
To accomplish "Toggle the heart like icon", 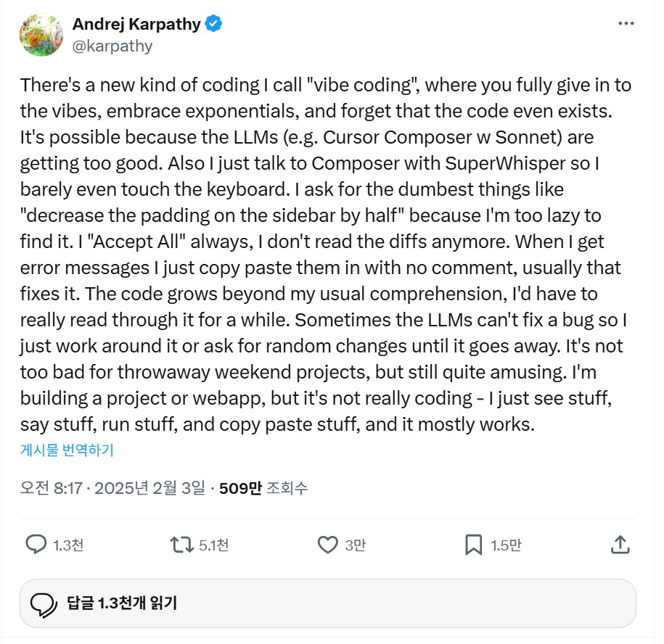I will (x=328, y=545).
